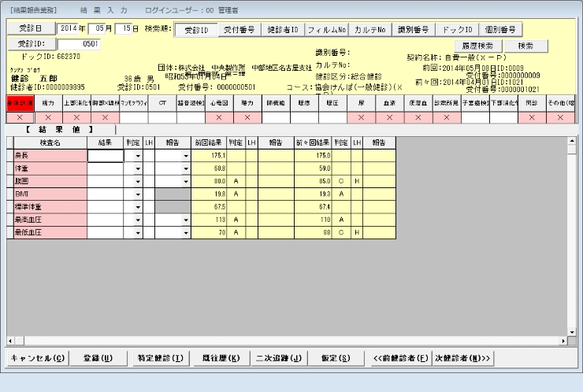Open the 肺機能 tab

[276, 103]
